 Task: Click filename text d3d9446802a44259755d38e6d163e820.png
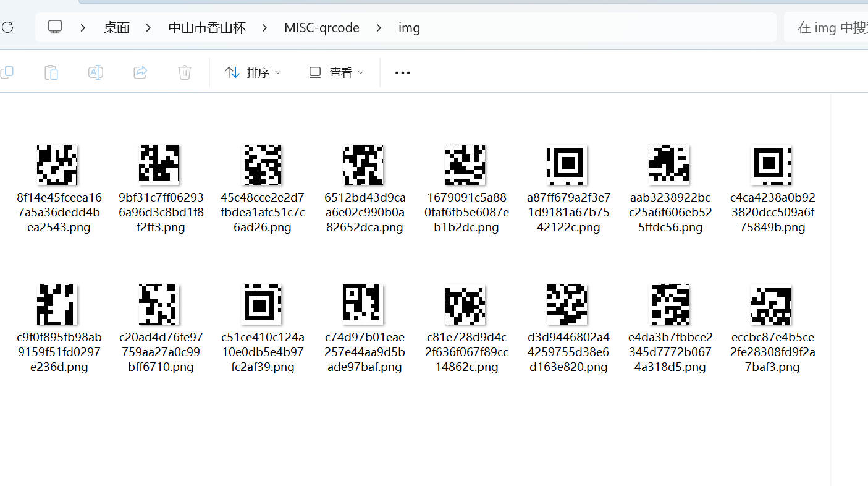pos(568,352)
